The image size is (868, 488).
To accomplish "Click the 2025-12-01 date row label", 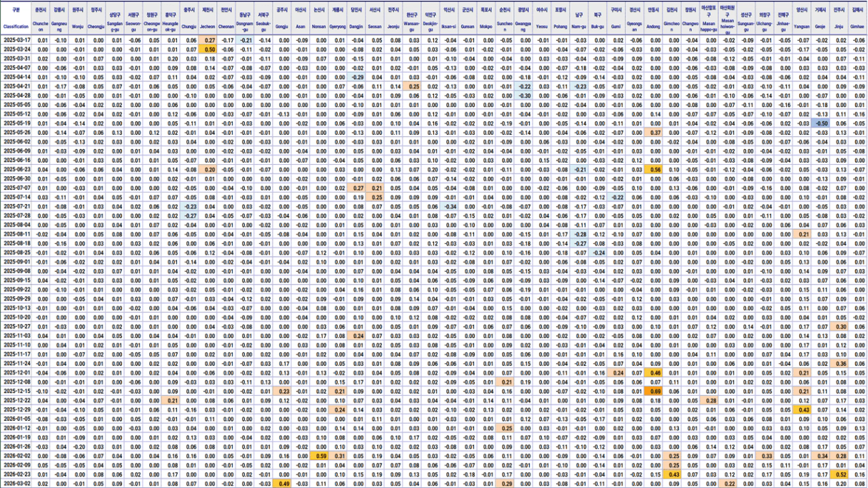I will click(16, 372).
